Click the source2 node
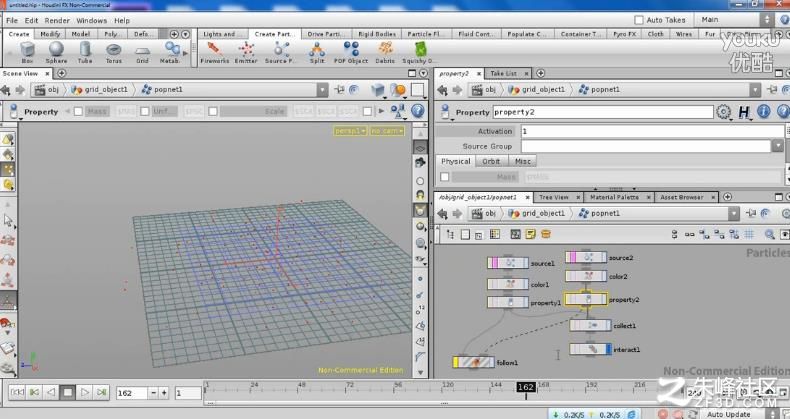 (586, 257)
